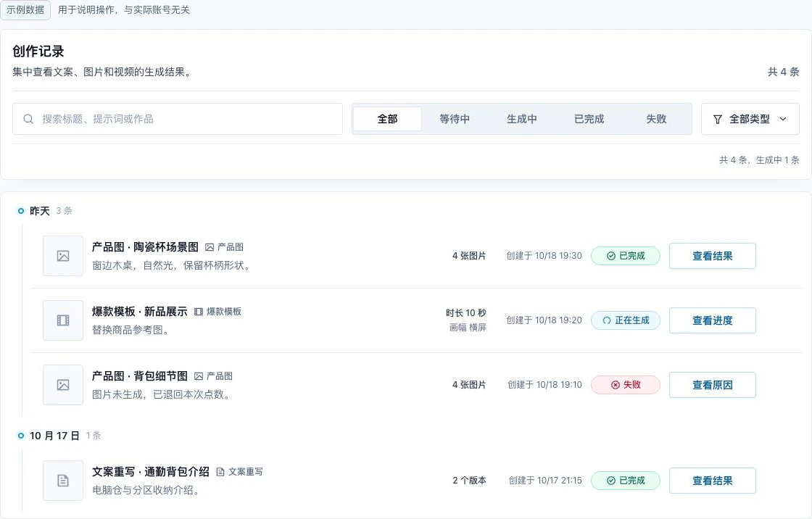Click 2 个版本 text
The width and height of the screenshot is (812, 519).
click(x=470, y=481)
